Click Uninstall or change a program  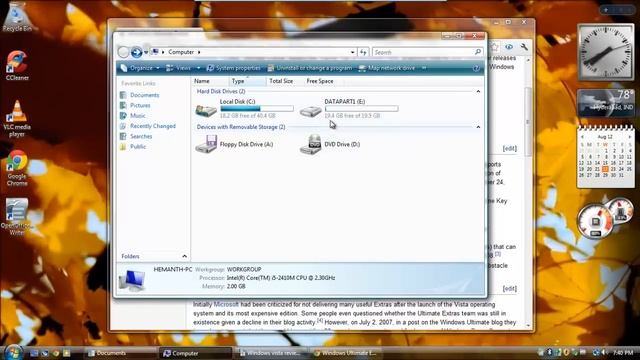(x=310, y=68)
